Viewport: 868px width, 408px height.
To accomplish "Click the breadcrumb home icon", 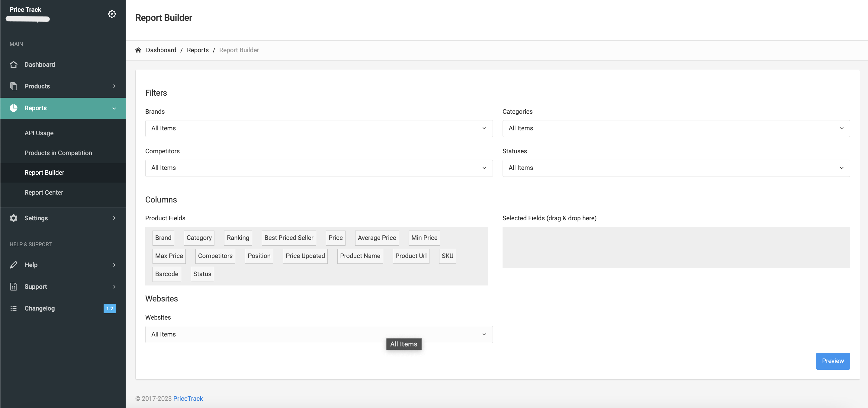I will (138, 50).
